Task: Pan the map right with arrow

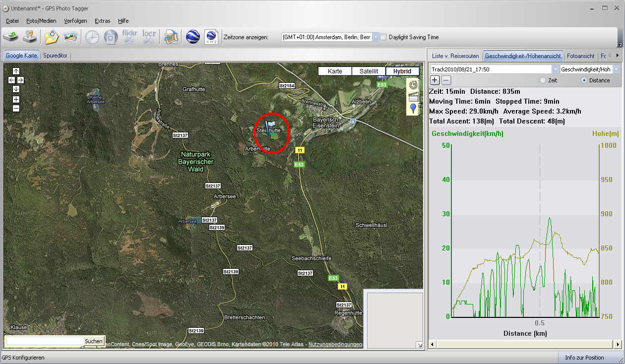Action: pyautogui.click(x=20, y=80)
